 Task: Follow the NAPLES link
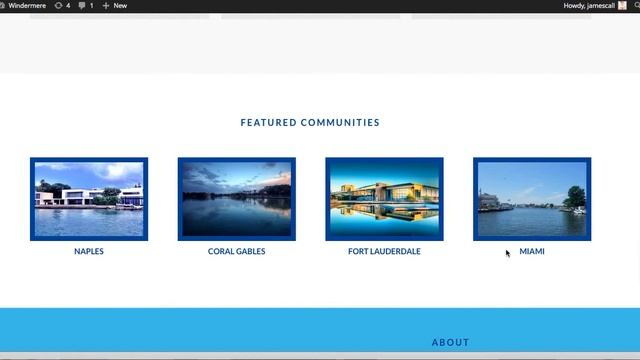[x=89, y=251]
